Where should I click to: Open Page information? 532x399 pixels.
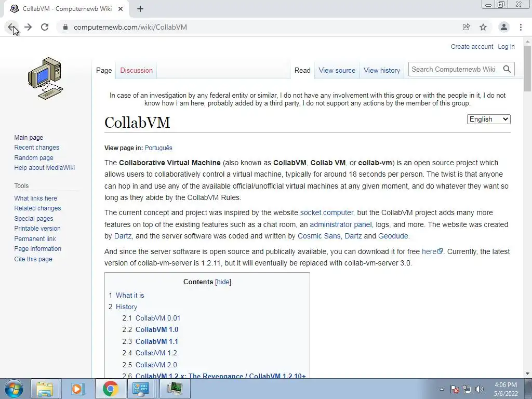[x=37, y=249]
